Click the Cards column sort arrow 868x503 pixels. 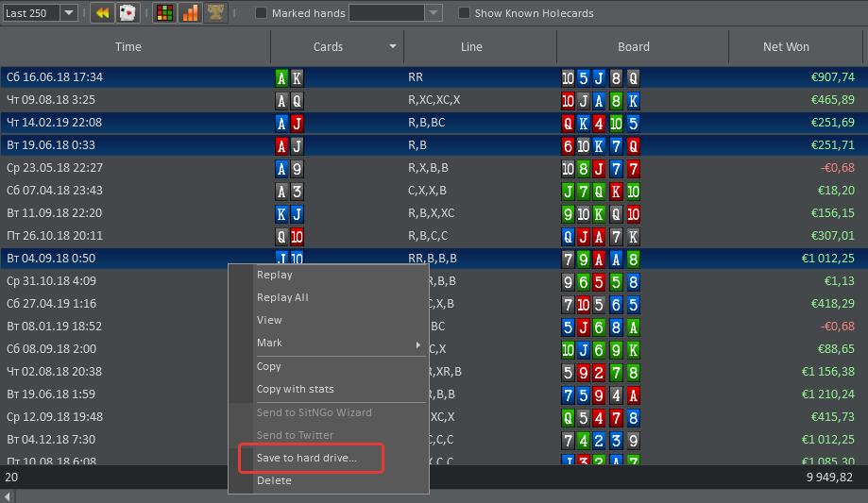(393, 47)
